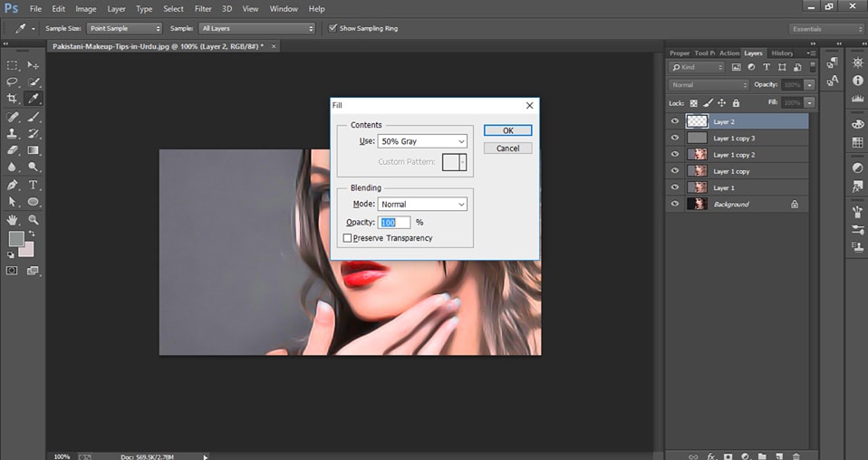Select the Clone Stamp tool
868x460 pixels.
[13, 134]
